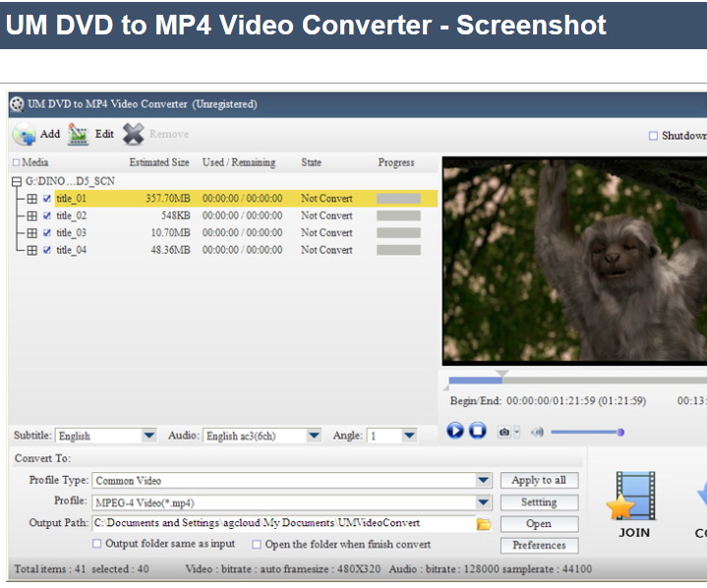Click the 548KB size cell

coord(176,215)
